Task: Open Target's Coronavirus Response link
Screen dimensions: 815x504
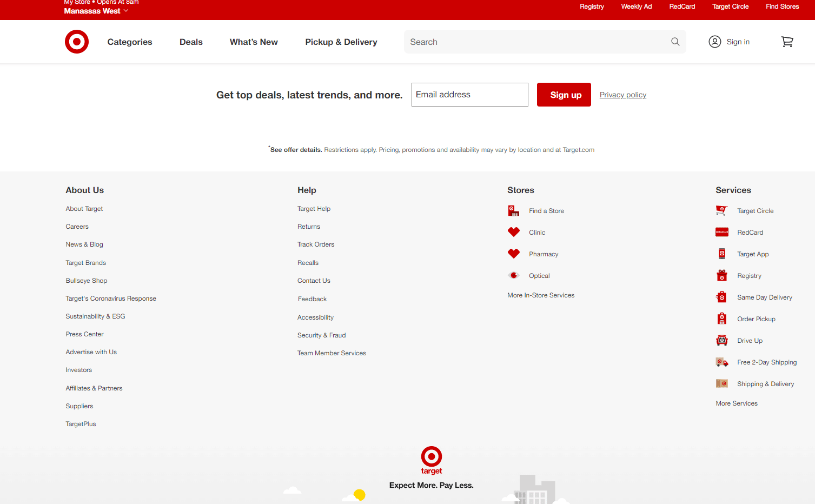Action: click(111, 299)
